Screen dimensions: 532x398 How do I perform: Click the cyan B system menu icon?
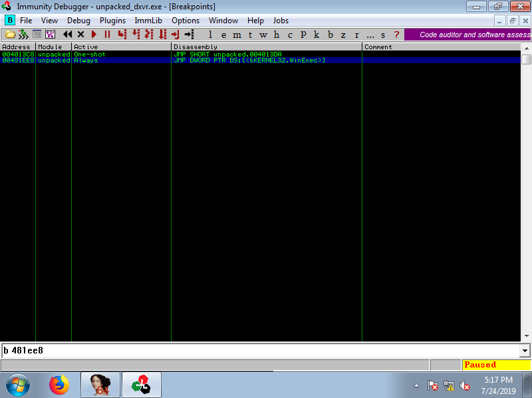pos(10,21)
